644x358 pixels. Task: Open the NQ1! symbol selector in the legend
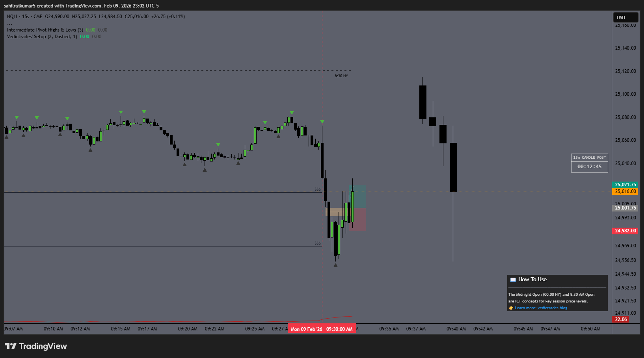click(11, 16)
